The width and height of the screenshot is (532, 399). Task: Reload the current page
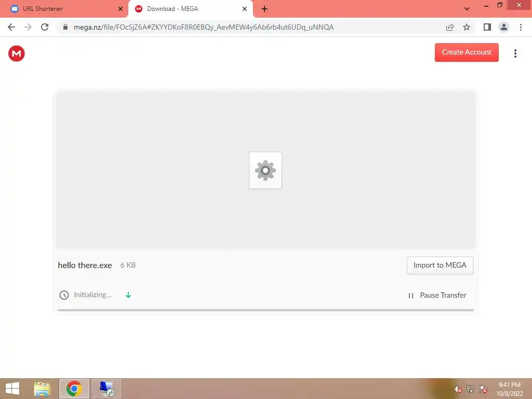pos(45,27)
